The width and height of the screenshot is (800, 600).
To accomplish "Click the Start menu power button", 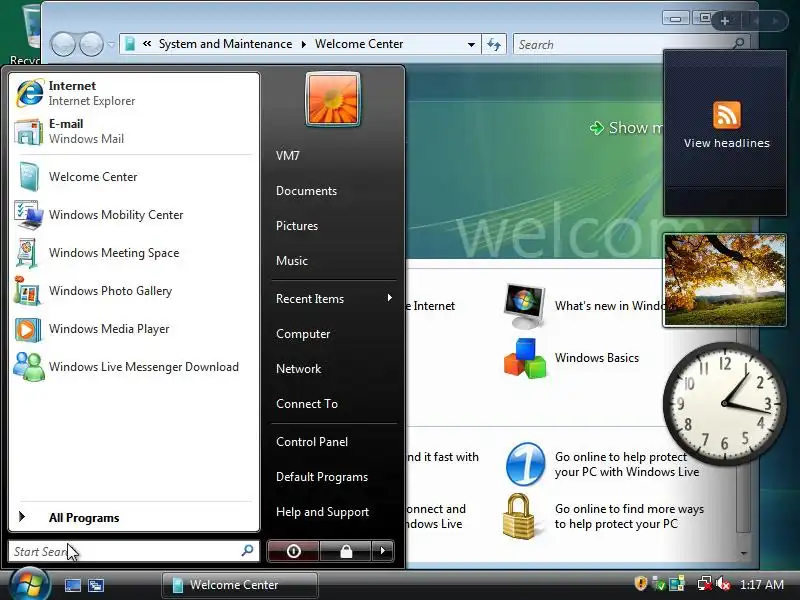I will click(x=293, y=551).
